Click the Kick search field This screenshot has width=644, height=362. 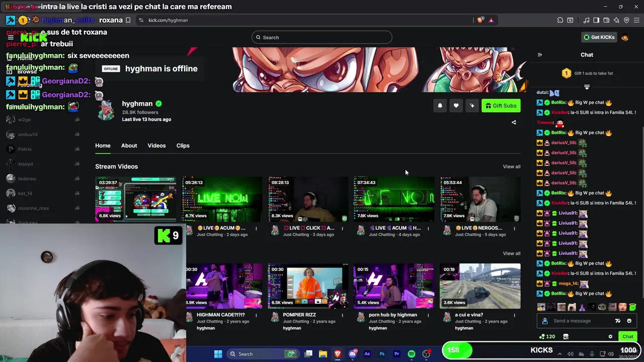coord(322,37)
